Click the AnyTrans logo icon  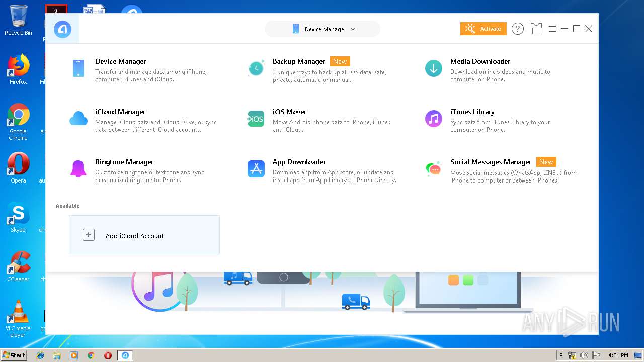click(x=62, y=30)
